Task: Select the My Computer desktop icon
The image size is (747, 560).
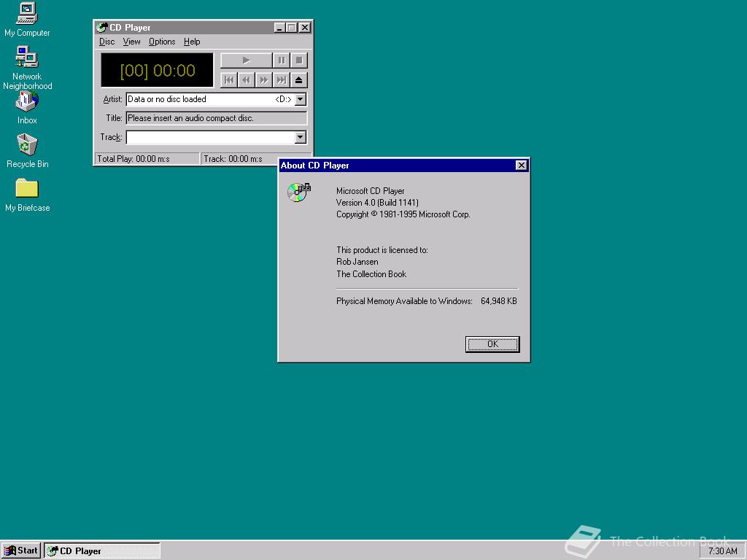Action: pos(27,20)
